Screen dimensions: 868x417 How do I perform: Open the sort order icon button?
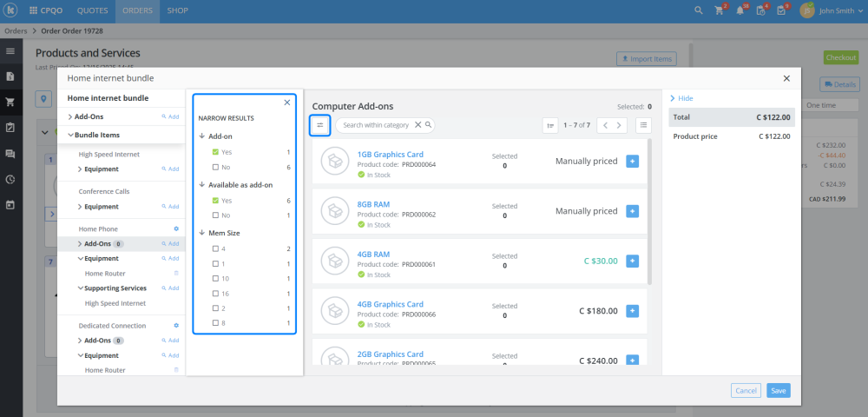point(549,125)
